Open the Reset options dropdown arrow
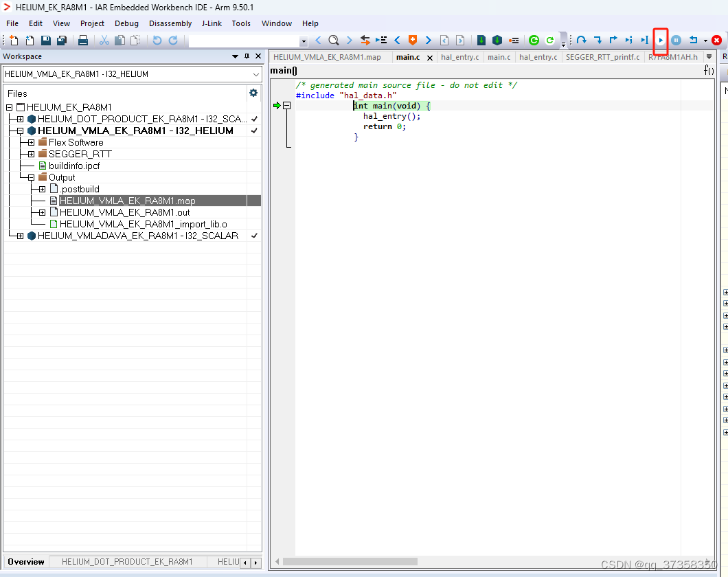Screen dimensions: 728x577 click(x=705, y=41)
